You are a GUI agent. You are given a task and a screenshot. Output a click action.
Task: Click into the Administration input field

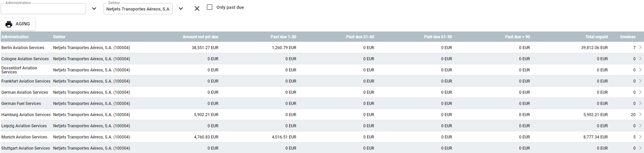click(43, 9)
